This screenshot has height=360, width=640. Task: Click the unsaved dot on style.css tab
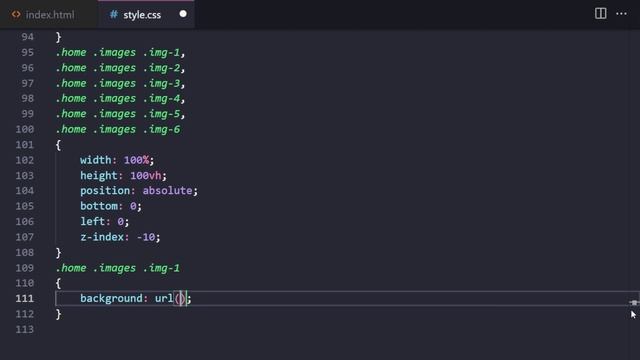183,14
